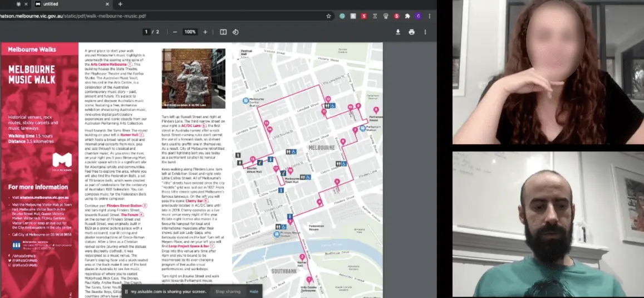The width and height of the screenshot is (644, 298).
Task: Zoom in the PDF with plus button
Action: [205, 32]
